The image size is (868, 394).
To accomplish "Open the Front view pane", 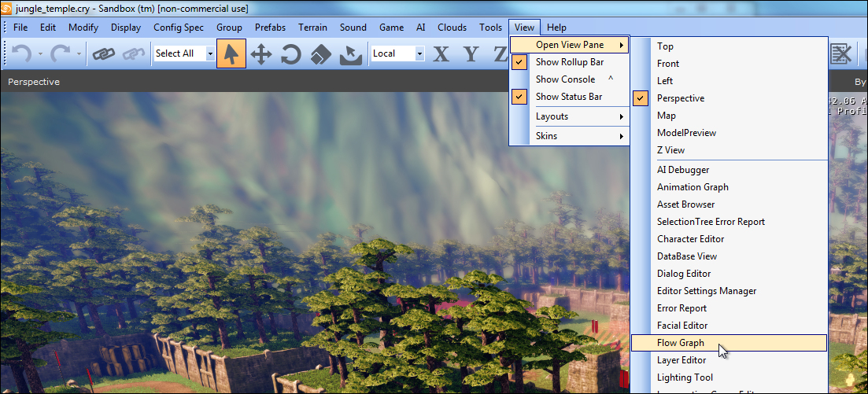I will coord(729,64).
